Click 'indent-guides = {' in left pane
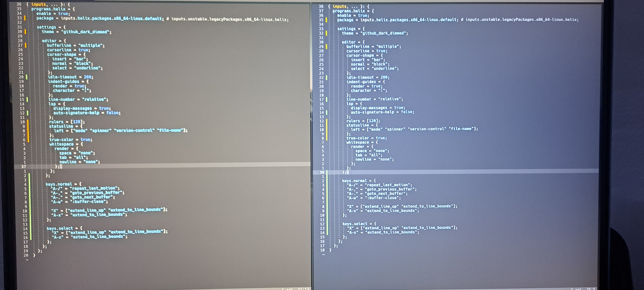Image resolution: width=644 pixels, height=290 pixels. click(x=68, y=82)
